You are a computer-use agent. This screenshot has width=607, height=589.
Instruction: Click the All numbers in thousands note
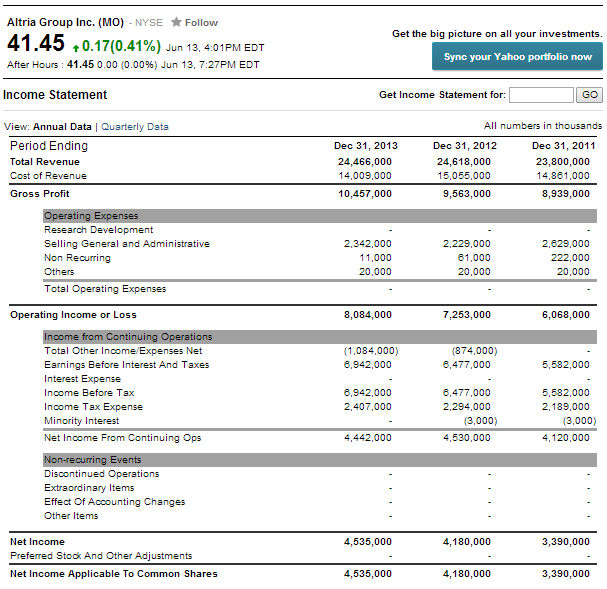[x=543, y=126]
